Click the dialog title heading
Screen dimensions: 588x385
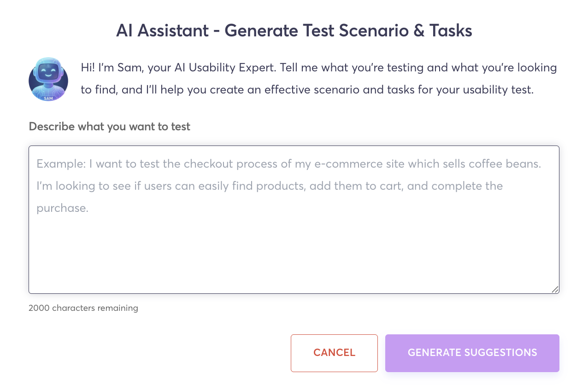[x=294, y=30]
